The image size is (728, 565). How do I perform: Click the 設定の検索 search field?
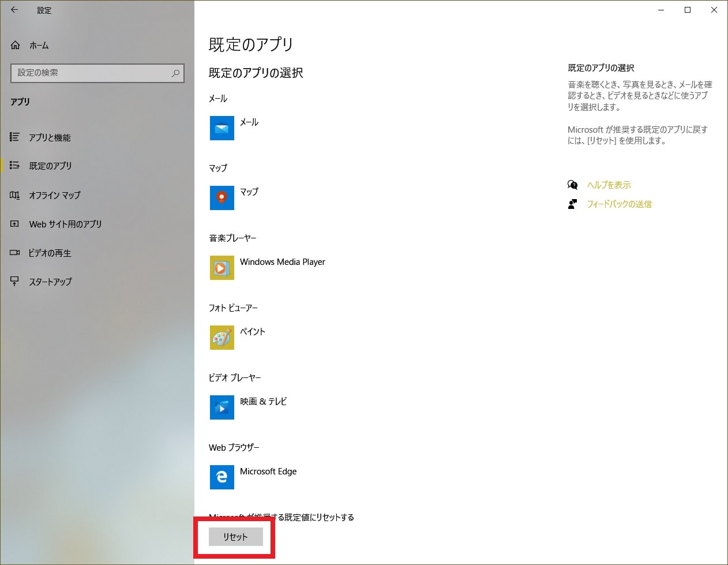coord(97,73)
